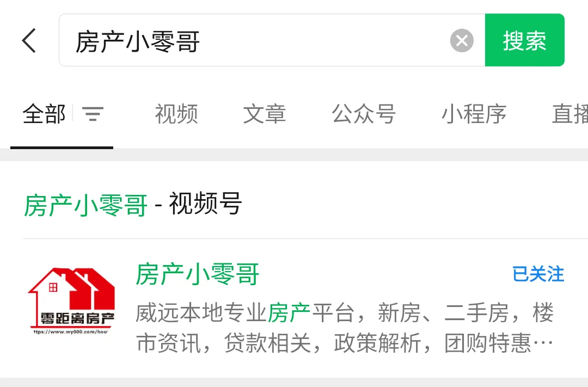The width and height of the screenshot is (588, 387).
Task: Go to the 直播 tab
Action: tap(570, 114)
